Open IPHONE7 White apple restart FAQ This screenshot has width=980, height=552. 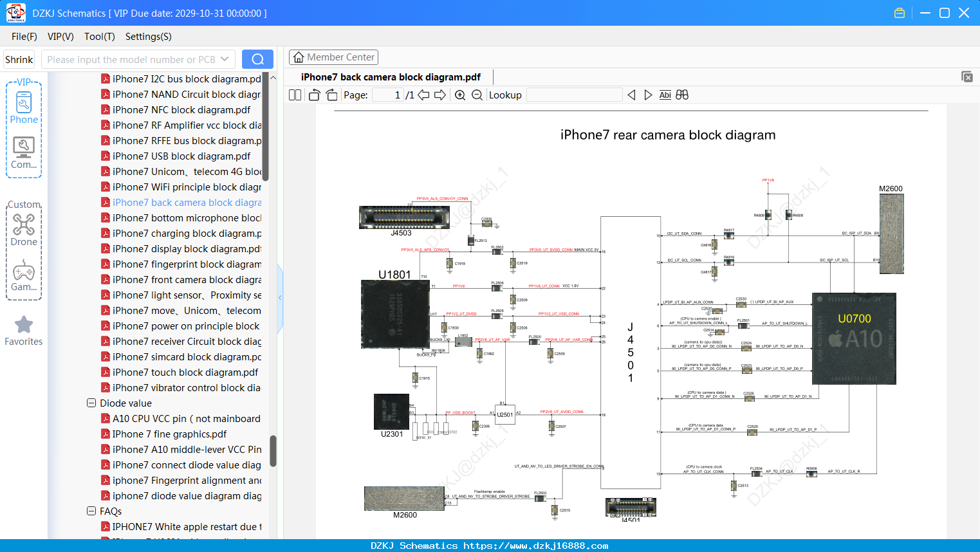click(187, 527)
